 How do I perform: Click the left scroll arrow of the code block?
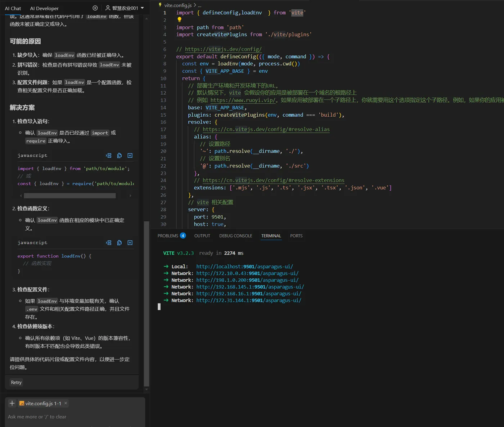21,195
